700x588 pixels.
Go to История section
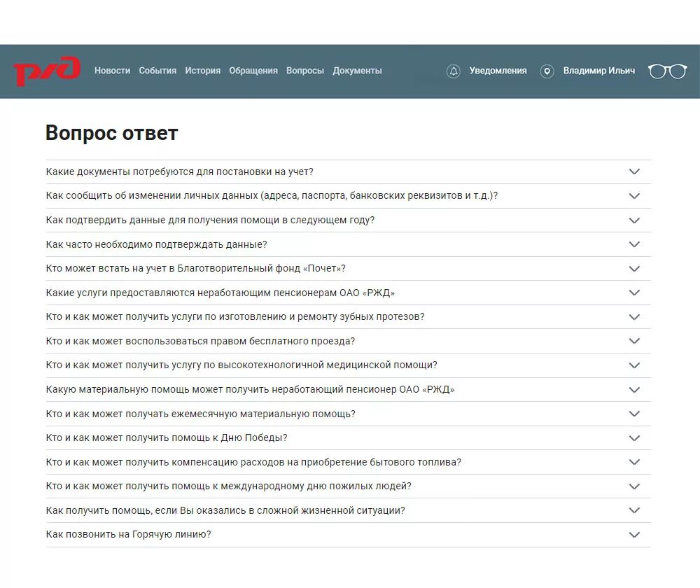point(203,71)
